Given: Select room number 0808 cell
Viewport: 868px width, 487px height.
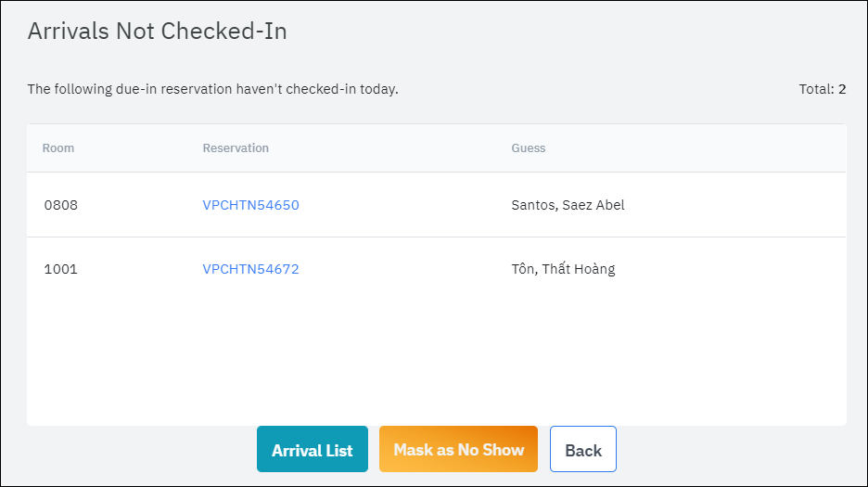Looking at the screenshot, I should tap(61, 205).
